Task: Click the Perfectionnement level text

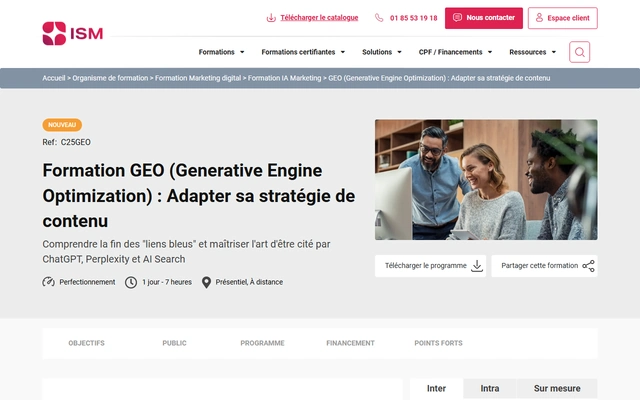Action: click(87, 282)
